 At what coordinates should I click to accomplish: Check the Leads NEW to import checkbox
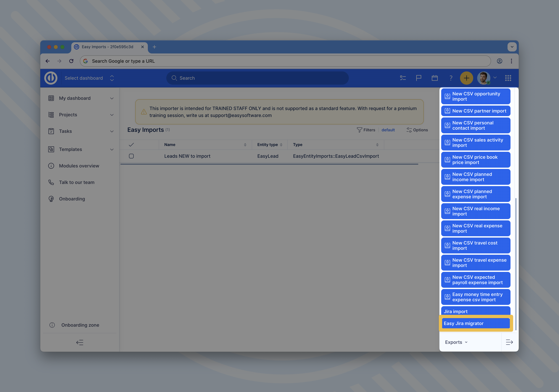(x=131, y=156)
